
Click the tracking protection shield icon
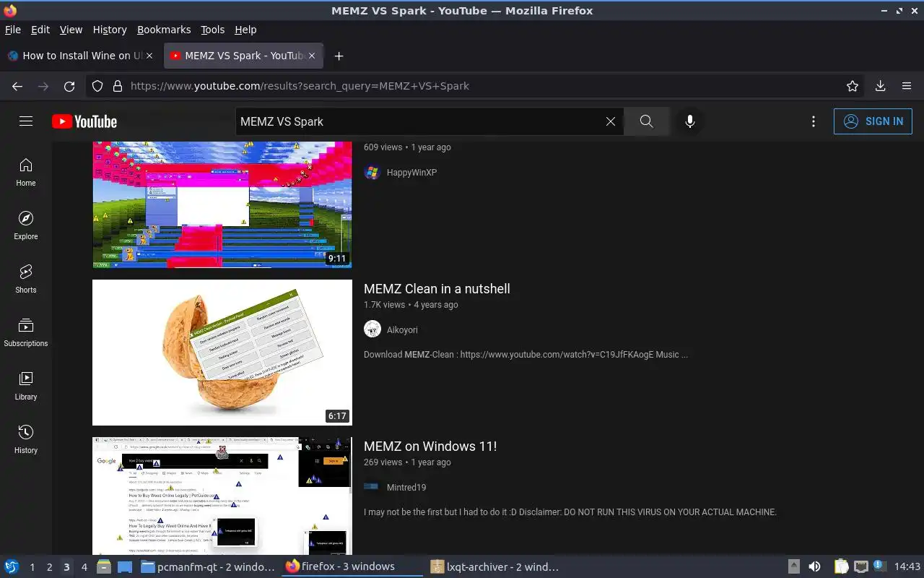pos(97,86)
